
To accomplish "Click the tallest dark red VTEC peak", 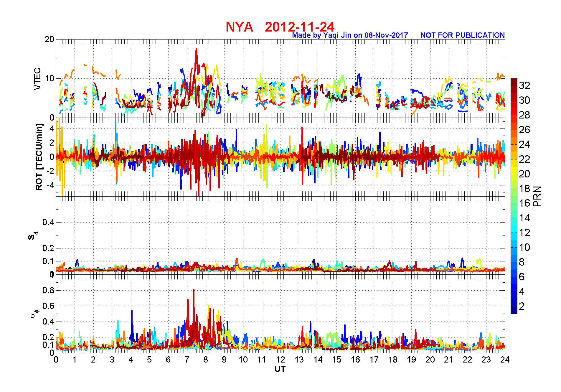I will click(196, 50).
